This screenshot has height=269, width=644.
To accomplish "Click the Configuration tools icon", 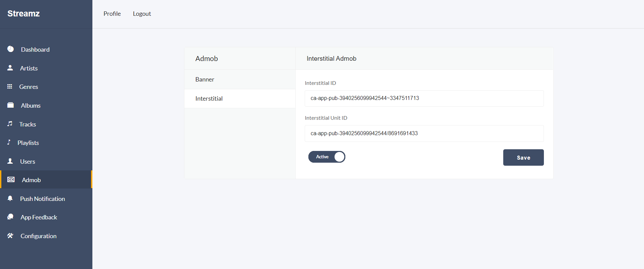I will click(x=10, y=235).
